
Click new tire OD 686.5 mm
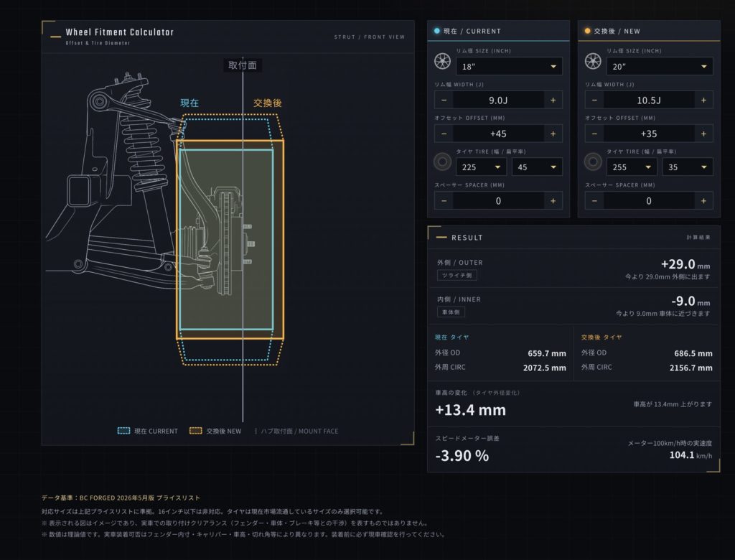(693, 353)
